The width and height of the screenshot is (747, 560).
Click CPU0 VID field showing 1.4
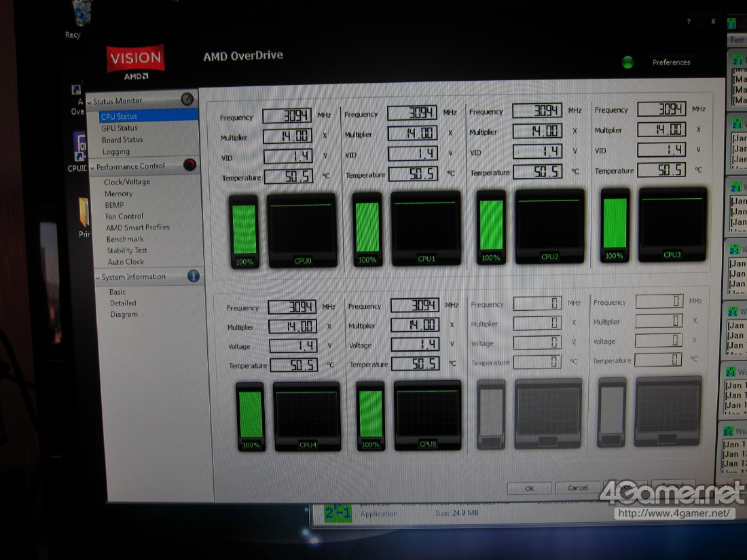point(288,155)
